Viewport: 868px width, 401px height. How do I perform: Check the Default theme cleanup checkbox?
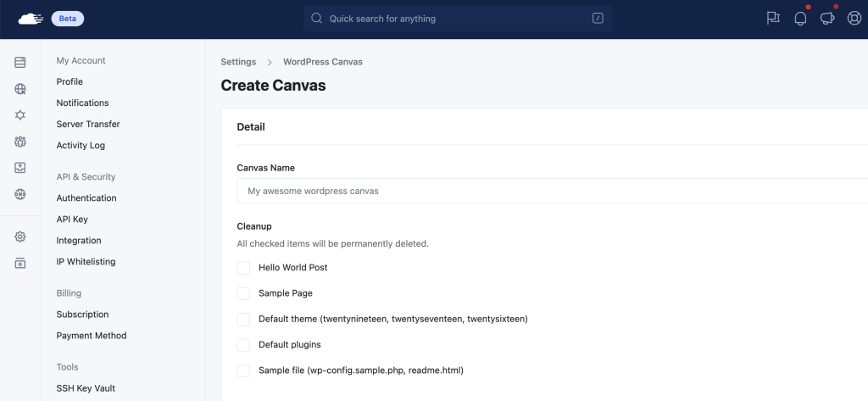[243, 319]
